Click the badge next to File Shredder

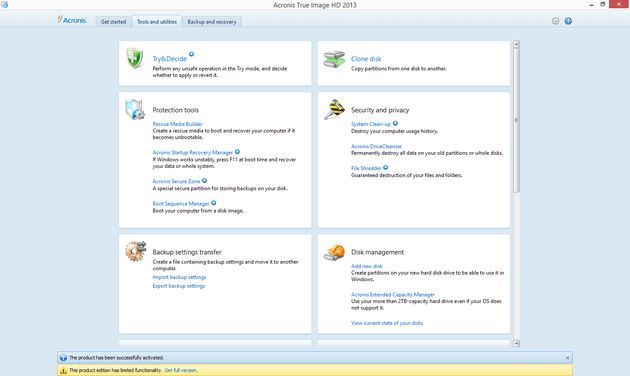coord(385,168)
